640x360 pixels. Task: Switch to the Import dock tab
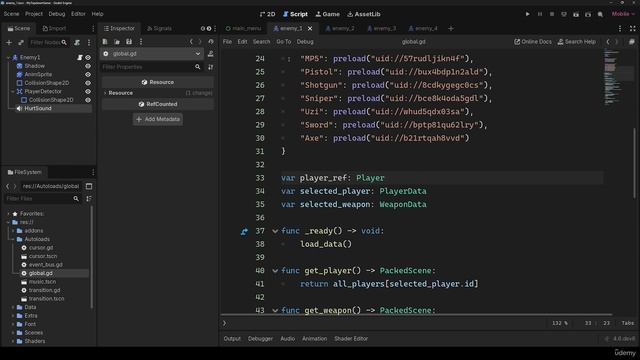pos(54,29)
